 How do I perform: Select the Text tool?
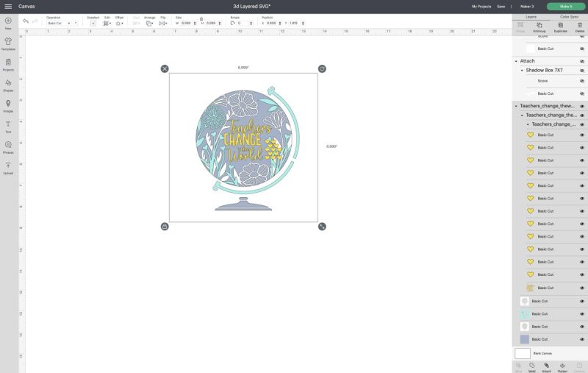tap(8, 124)
